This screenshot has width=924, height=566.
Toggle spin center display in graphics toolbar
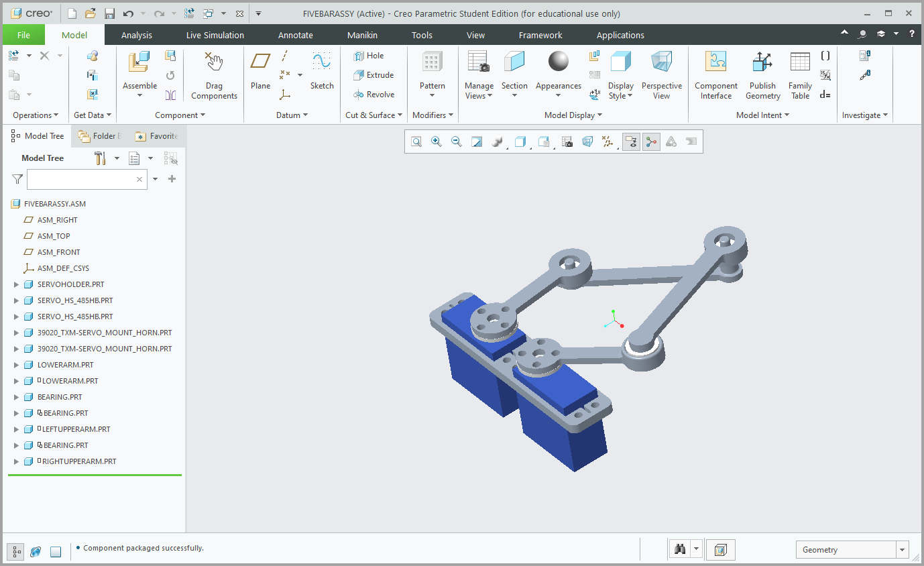(x=651, y=141)
